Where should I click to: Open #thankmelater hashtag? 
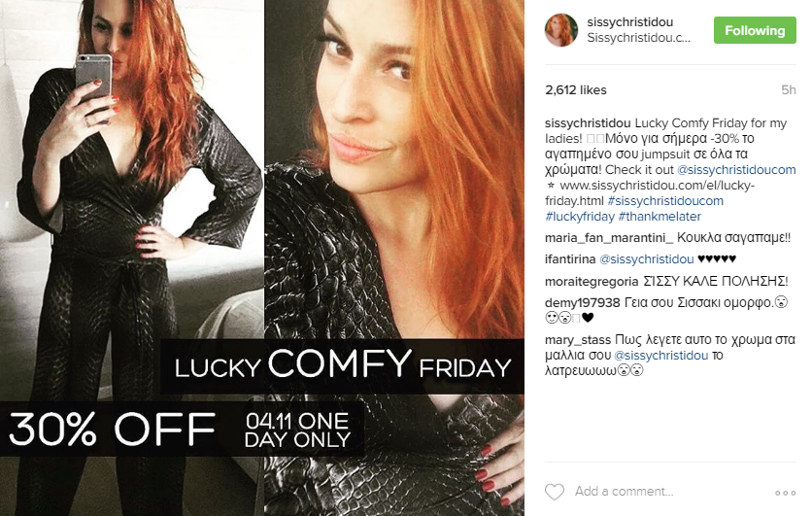coord(660,216)
